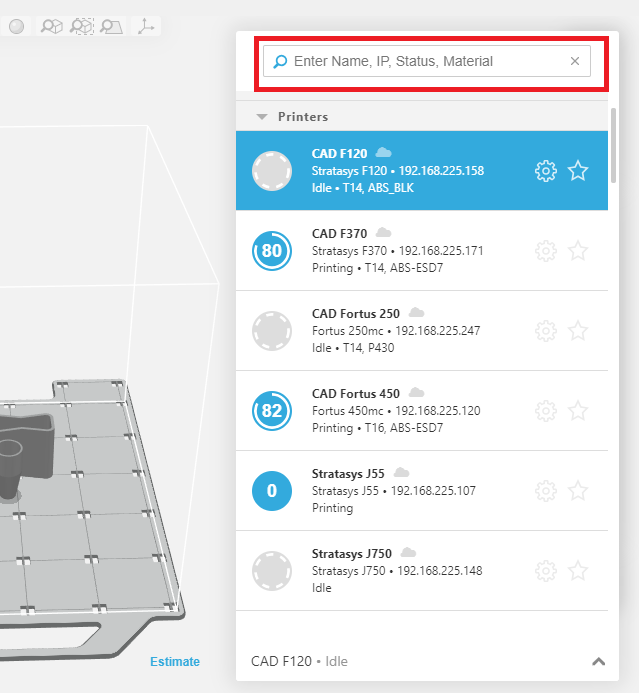Image resolution: width=639 pixels, height=693 pixels.
Task: Open settings gear for CAD Fortus 250
Action: point(546,331)
